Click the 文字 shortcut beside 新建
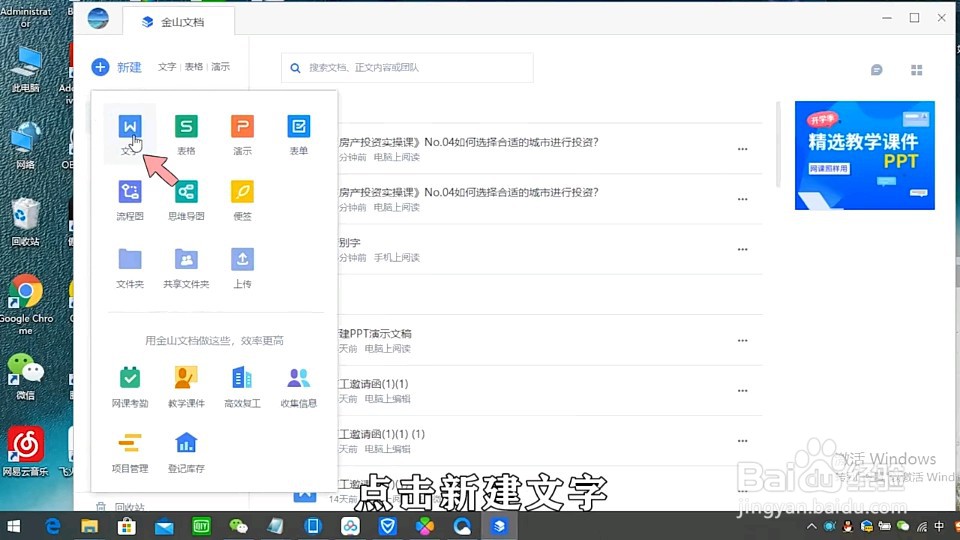The width and height of the screenshot is (960, 540). (x=167, y=67)
